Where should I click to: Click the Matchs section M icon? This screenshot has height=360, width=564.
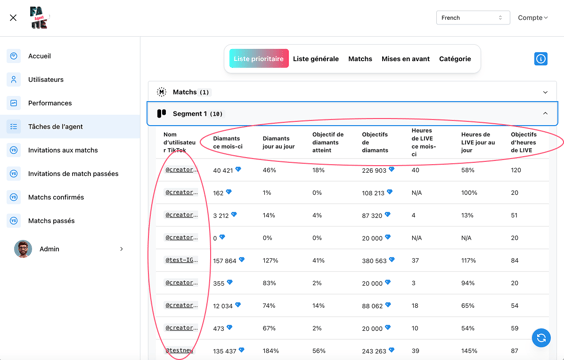(162, 92)
